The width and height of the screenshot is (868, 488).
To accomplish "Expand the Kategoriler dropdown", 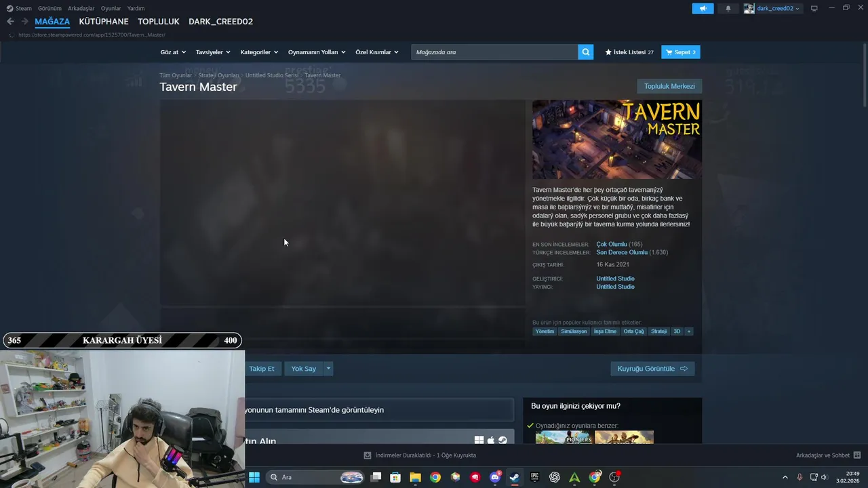I will [x=259, y=52].
